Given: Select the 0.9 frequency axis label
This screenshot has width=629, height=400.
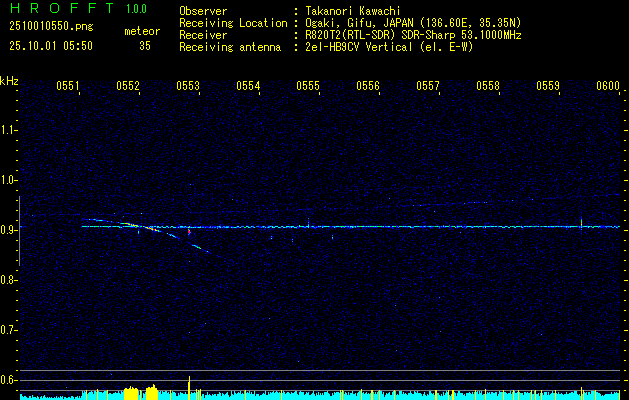Looking at the screenshot, I should point(9,229).
